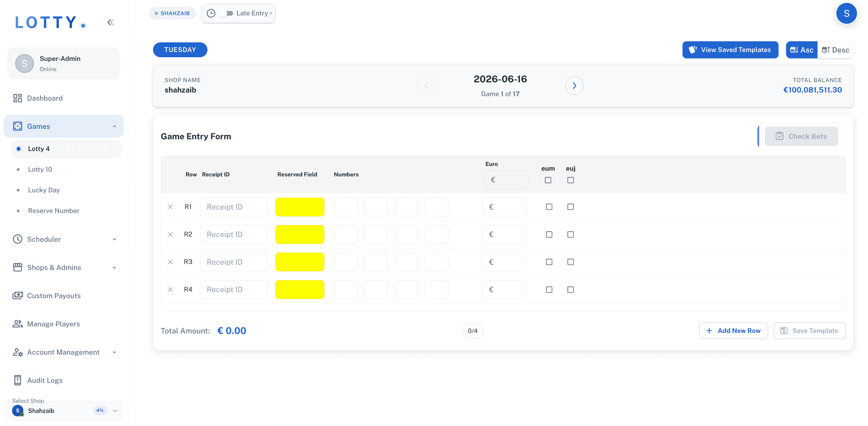Check the eum header checkbox

548,180
